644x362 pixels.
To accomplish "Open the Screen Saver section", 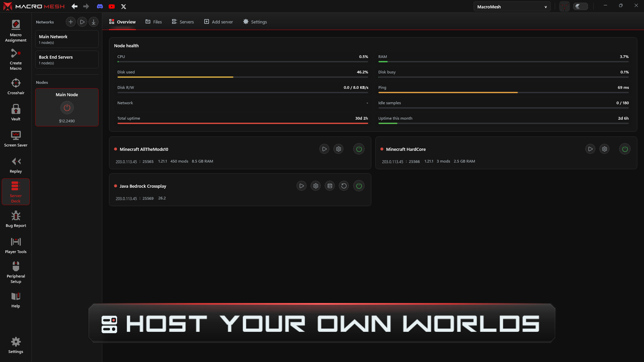I will click(16, 139).
